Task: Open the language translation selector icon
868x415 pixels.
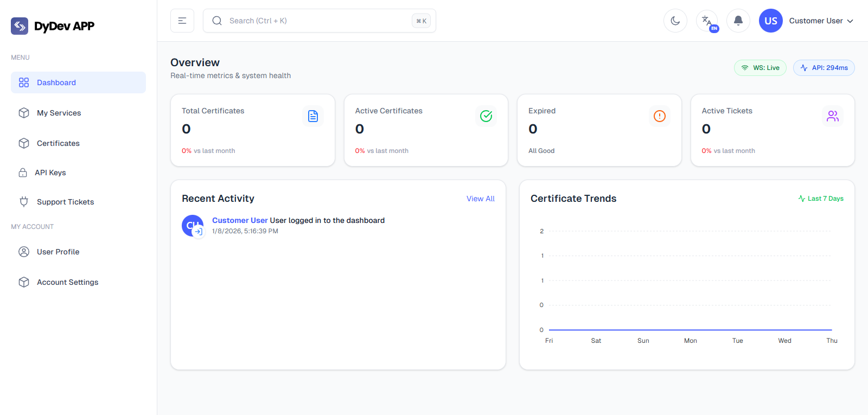Action: coord(707,21)
